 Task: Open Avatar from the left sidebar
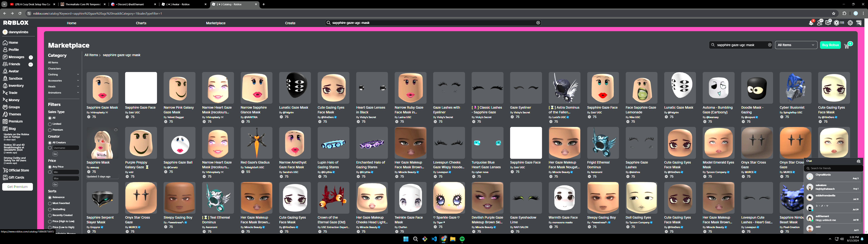click(x=14, y=71)
